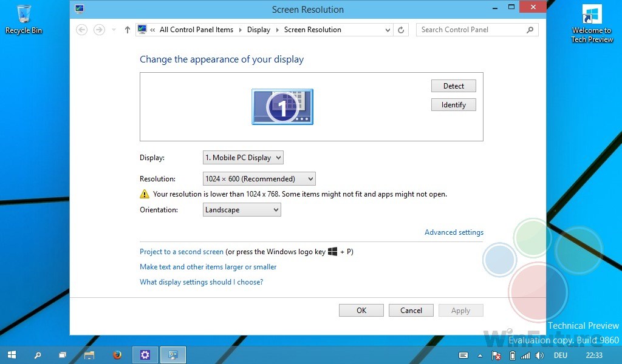The height and width of the screenshot is (364, 622).
Task: Open Advanced settings link
Action: point(454,232)
